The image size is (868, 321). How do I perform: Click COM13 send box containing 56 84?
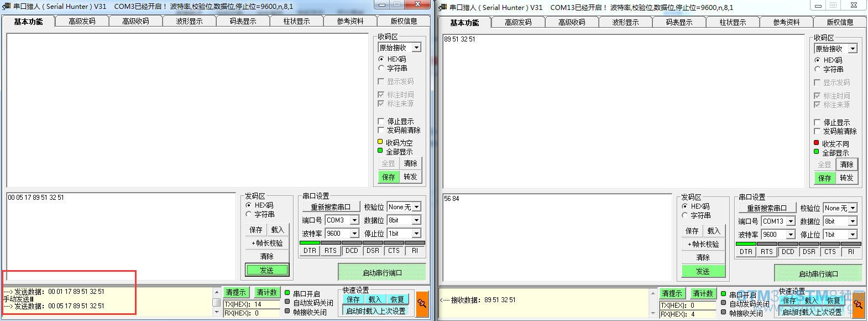[557, 237]
